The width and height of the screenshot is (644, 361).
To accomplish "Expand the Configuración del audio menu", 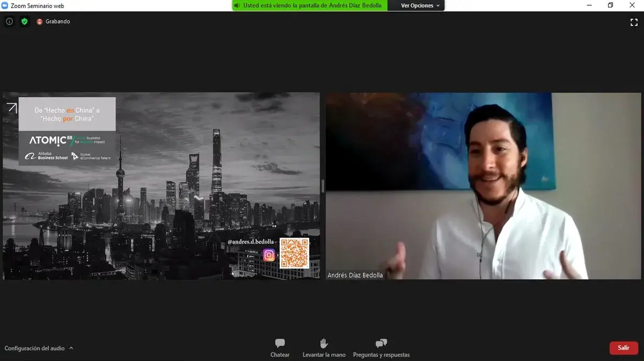I will click(x=34, y=348).
